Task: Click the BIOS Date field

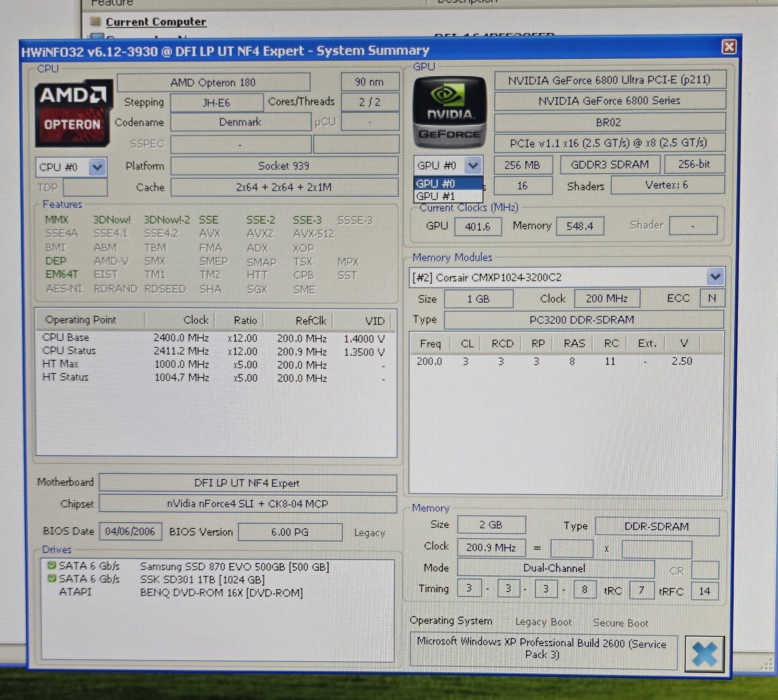Action: pos(130,531)
